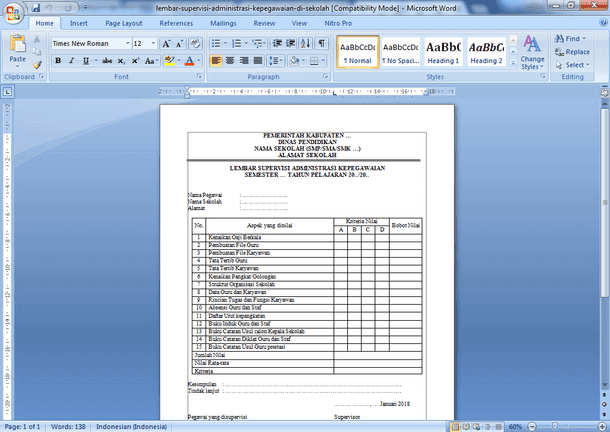Viewport: 610px width, 432px height.
Task: Zoom in with the plus button
Action: point(603,427)
